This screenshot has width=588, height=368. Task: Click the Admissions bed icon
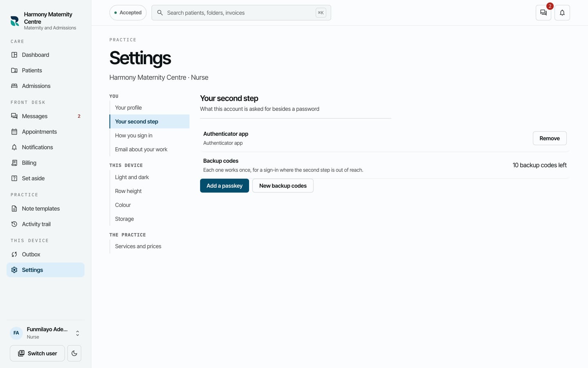coord(14,86)
